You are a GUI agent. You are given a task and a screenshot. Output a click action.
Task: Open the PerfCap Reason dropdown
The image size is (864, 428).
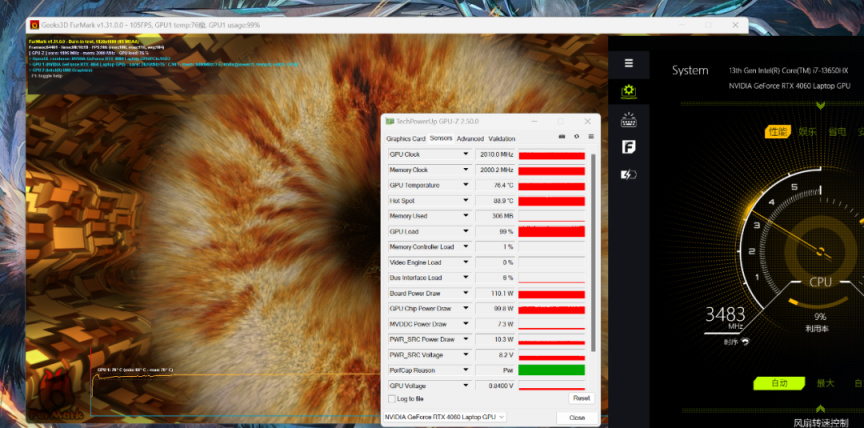(x=466, y=370)
